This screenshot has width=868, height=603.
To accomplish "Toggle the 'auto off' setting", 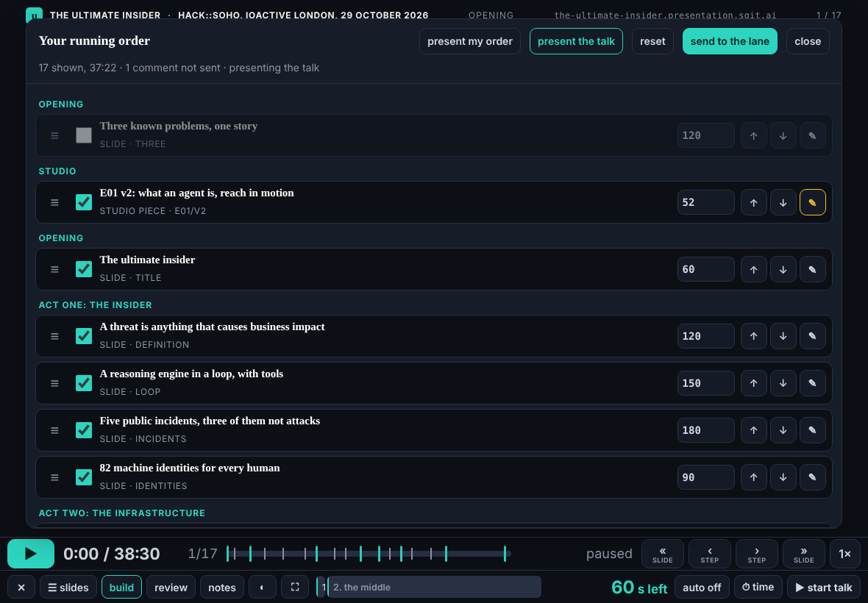I will point(702,587).
